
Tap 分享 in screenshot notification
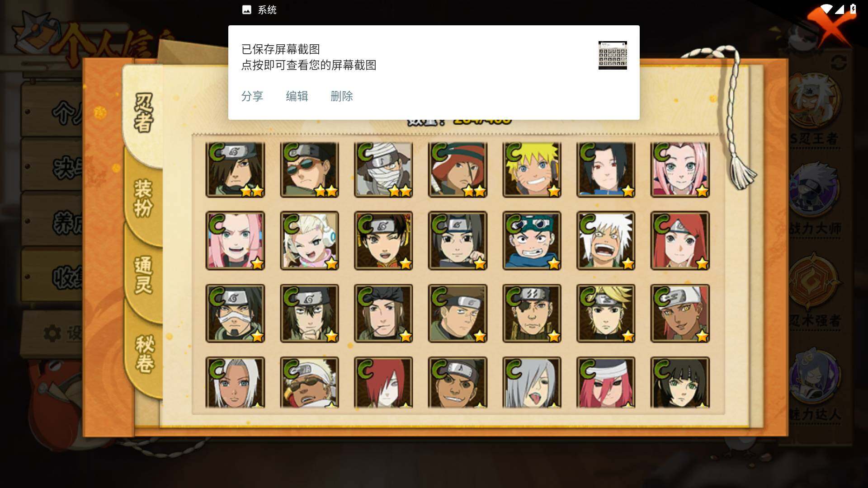click(x=252, y=96)
